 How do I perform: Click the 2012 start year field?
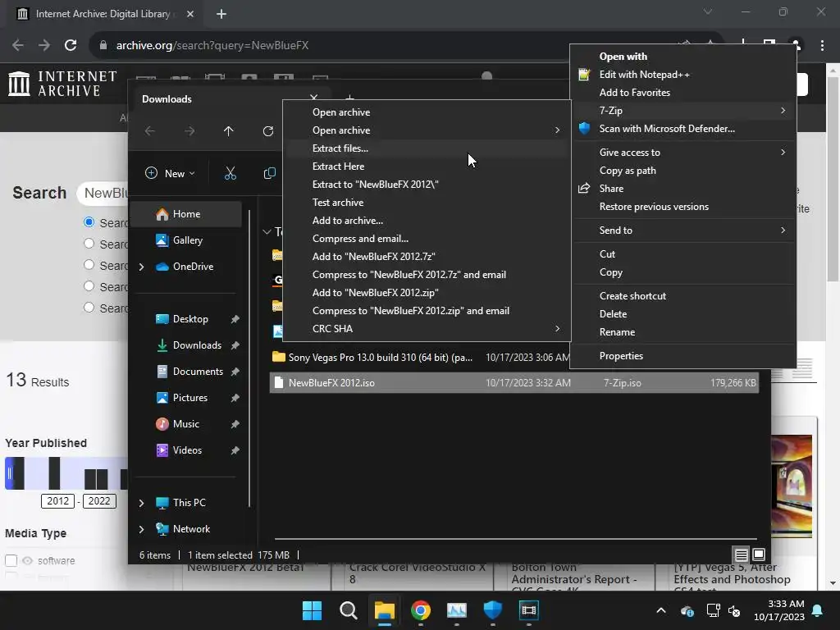[x=58, y=501]
